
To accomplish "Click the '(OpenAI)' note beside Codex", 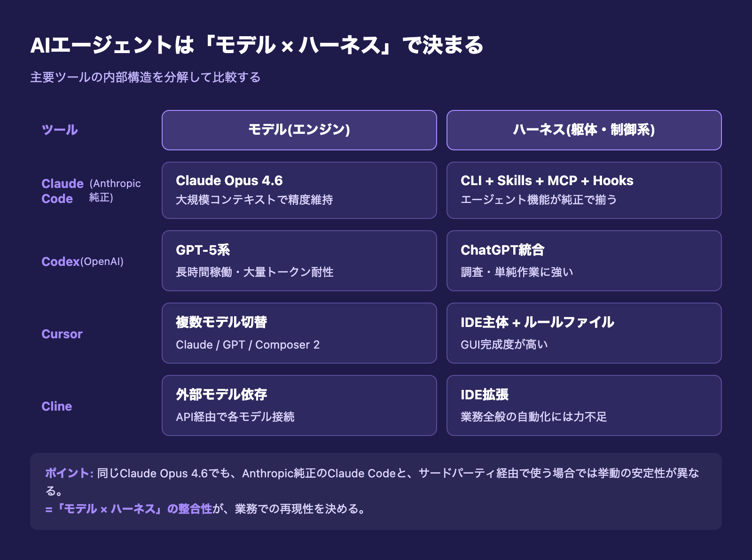I will (x=102, y=262).
